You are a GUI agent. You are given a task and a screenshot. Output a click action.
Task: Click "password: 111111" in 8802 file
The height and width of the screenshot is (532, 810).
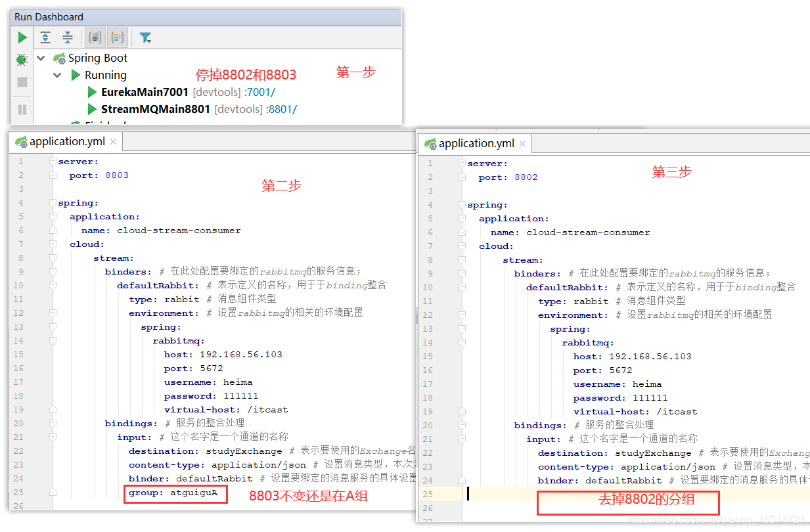pos(620,398)
